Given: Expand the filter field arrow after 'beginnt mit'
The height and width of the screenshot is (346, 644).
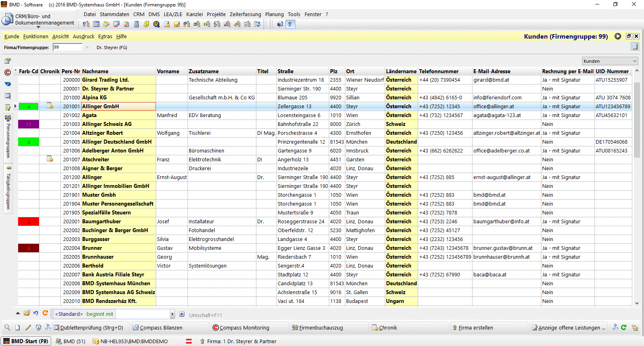Looking at the screenshot, I should 172,314.
